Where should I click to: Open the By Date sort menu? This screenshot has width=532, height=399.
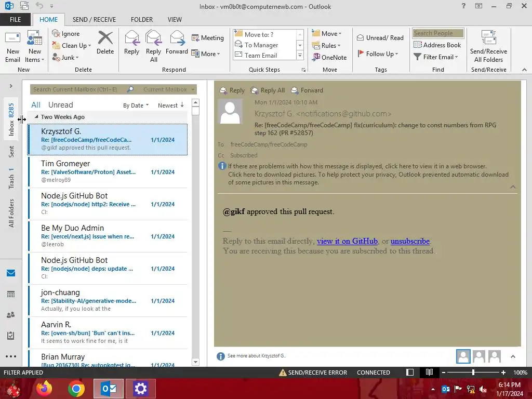[136, 105]
